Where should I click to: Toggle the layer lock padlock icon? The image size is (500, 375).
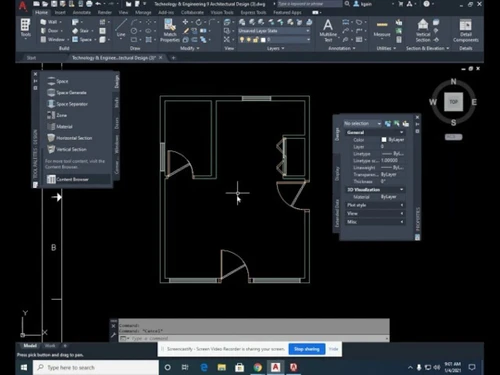pyautogui.click(x=256, y=40)
